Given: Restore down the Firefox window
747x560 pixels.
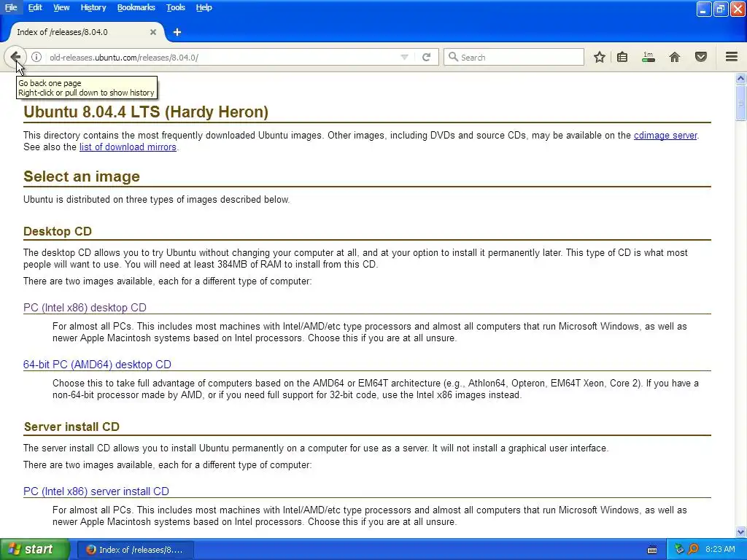Looking at the screenshot, I should click(720, 9).
